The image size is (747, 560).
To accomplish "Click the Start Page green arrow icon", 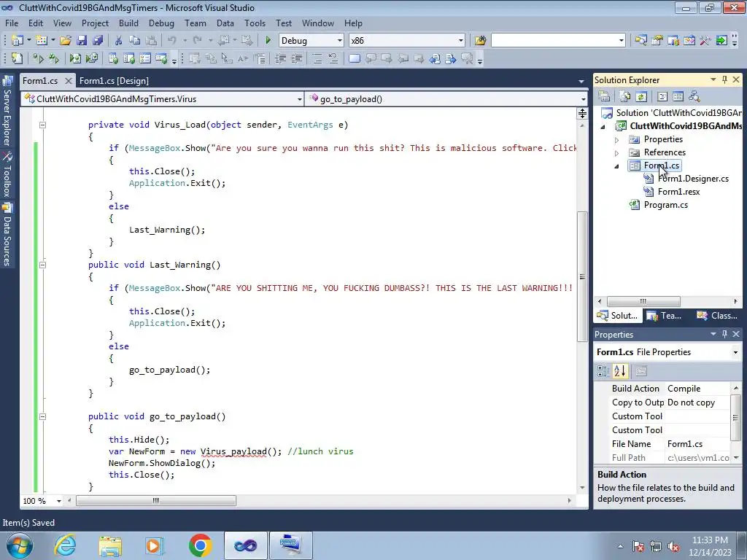I will click(721, 41).
